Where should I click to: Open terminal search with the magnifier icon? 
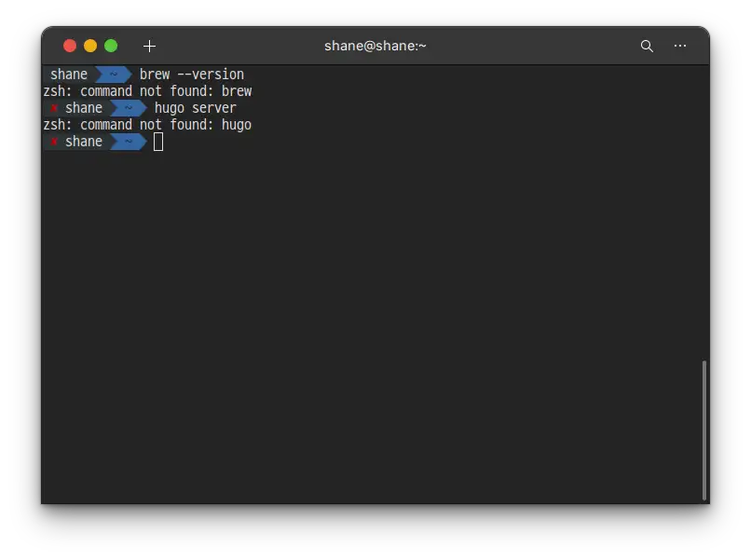click(647, 46)
